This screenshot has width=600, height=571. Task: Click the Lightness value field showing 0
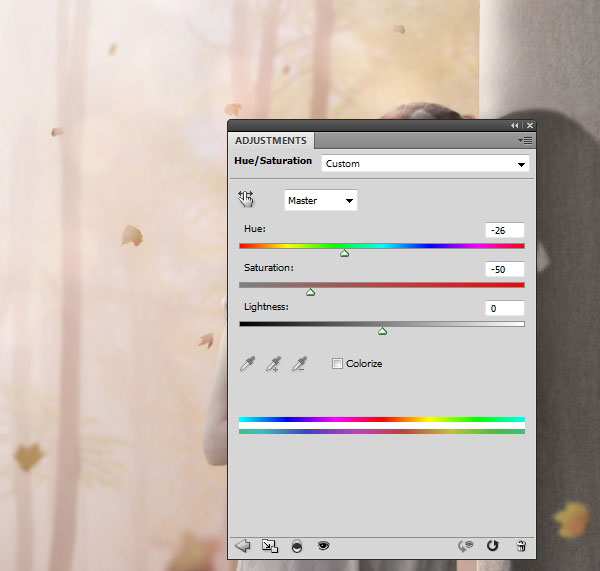[x=505, y=308]
